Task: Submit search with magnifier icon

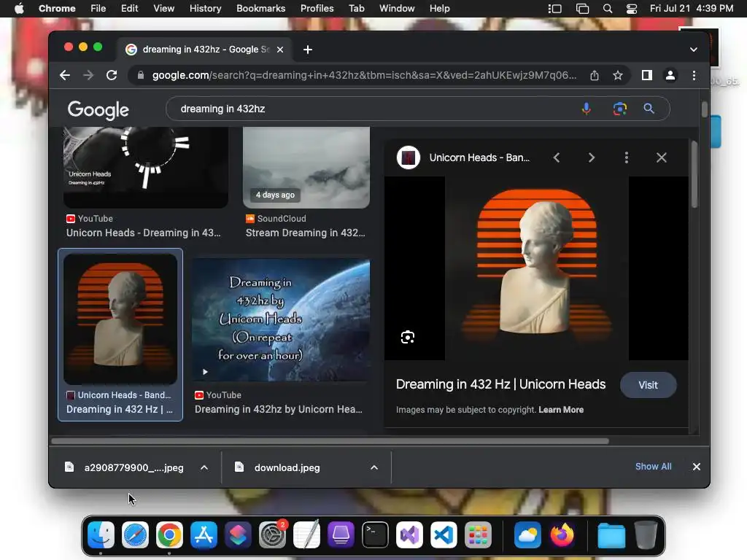Action: pos(649,109)
